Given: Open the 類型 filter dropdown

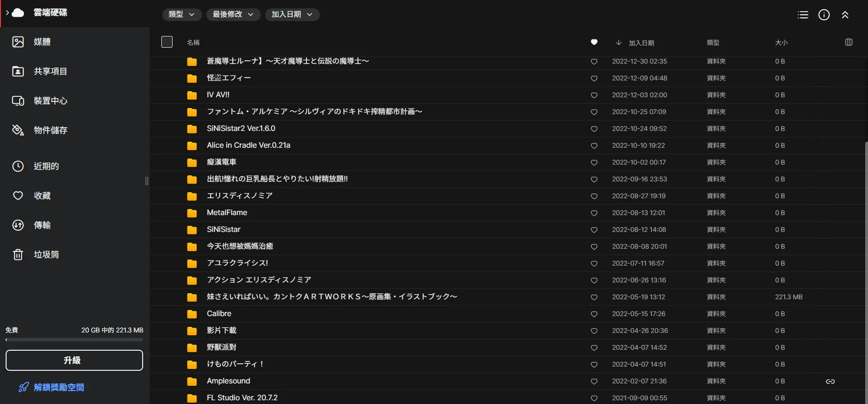Looking at the screenshot, I should 181,14.
